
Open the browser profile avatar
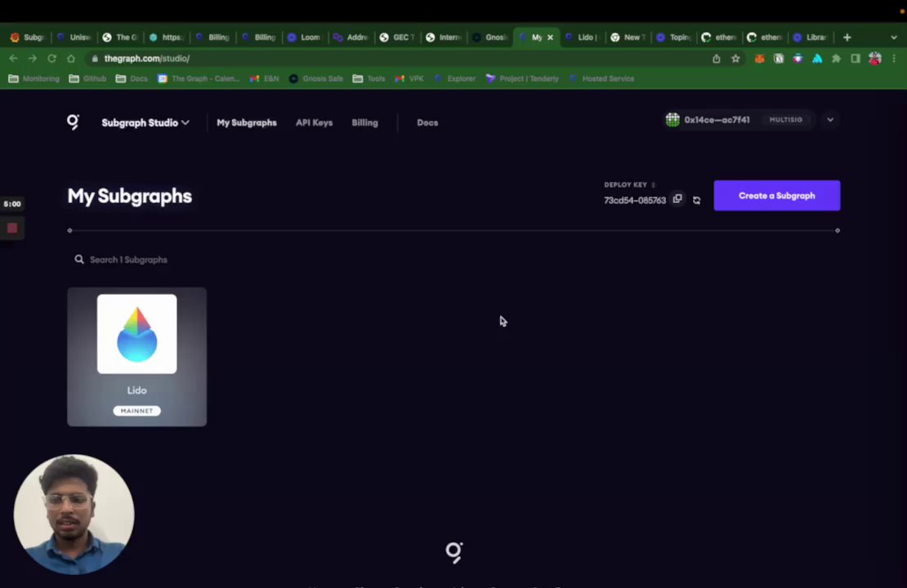(x=874, y=59)
